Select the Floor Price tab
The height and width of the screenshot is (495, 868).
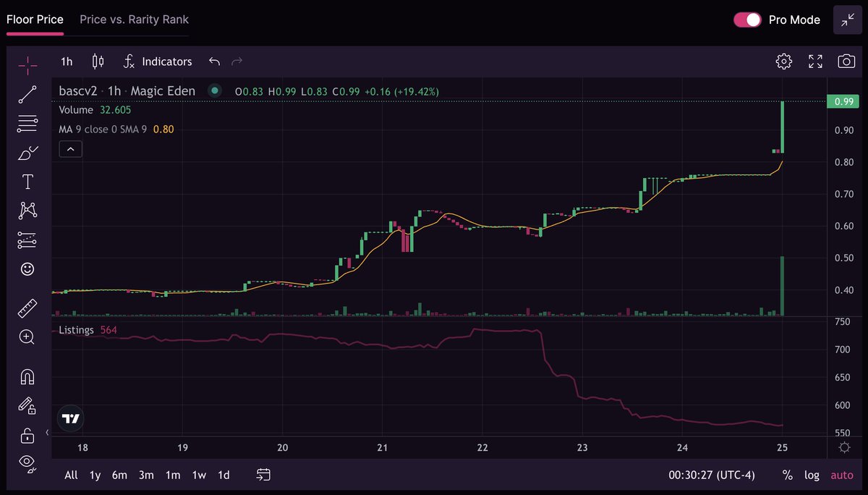tap(35, 20)
